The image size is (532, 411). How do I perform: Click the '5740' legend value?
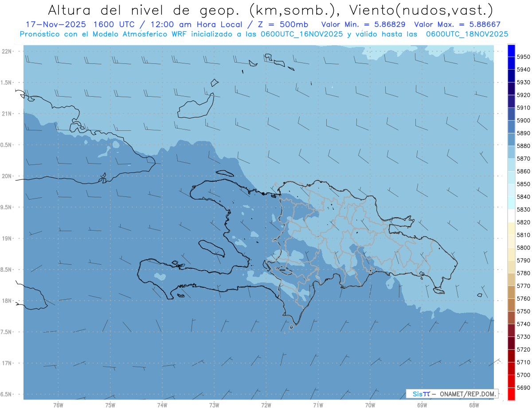click(x=524, y=324)
